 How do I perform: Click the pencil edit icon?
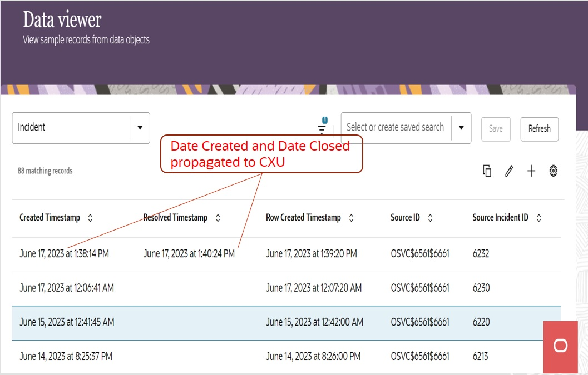(509, 171)
